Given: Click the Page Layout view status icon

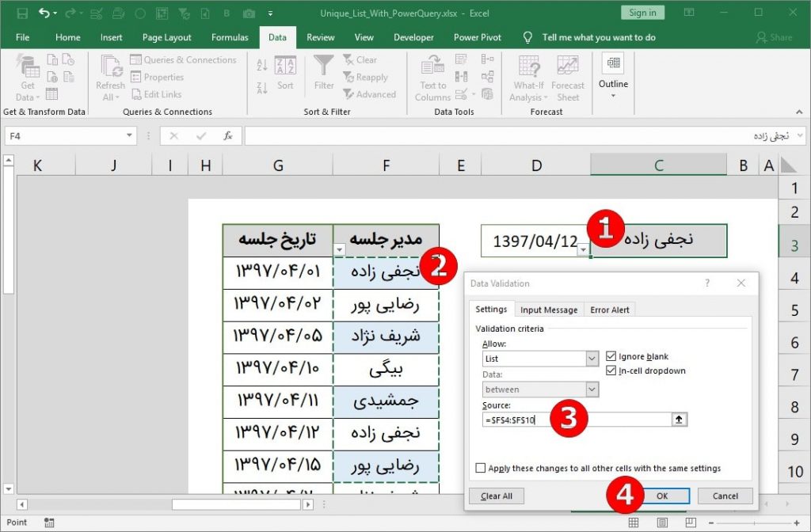Looking at the screenshot, I should [662, 522].
